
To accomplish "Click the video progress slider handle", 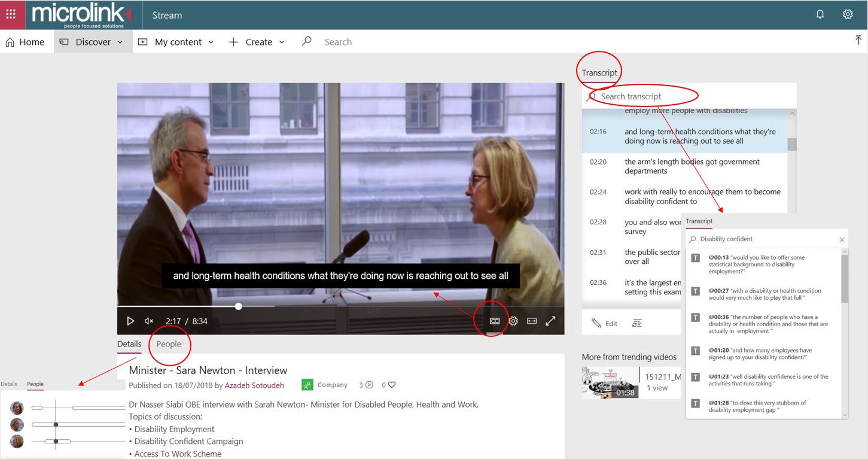I will tap(239, 306).
